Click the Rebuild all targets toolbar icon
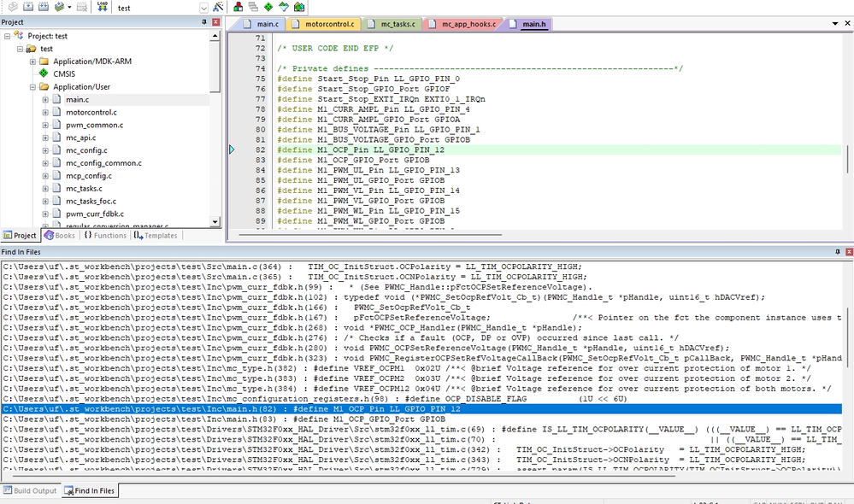854x504 pixels. point(44,7)
